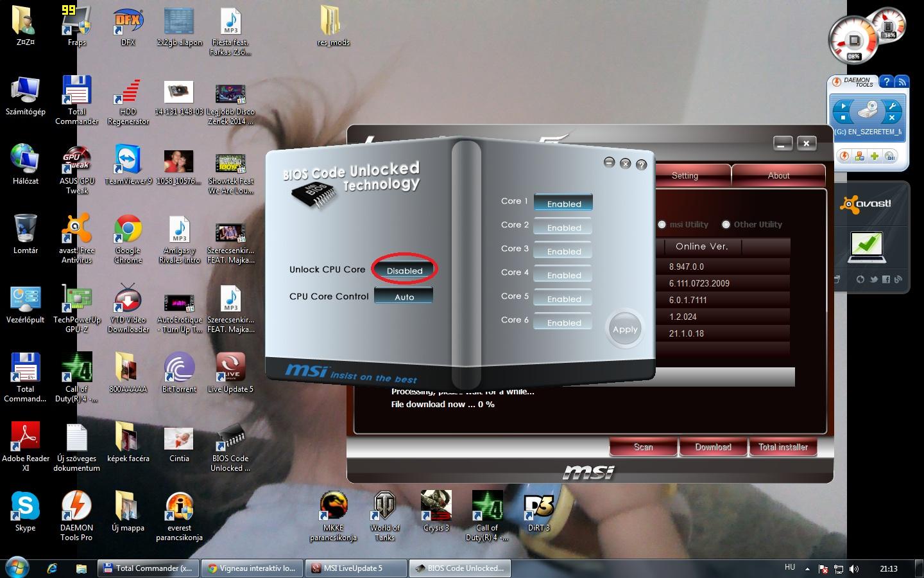
Task: Open TechPowerUp GPU-Z shortcut
Action: [x=77, y=308]
